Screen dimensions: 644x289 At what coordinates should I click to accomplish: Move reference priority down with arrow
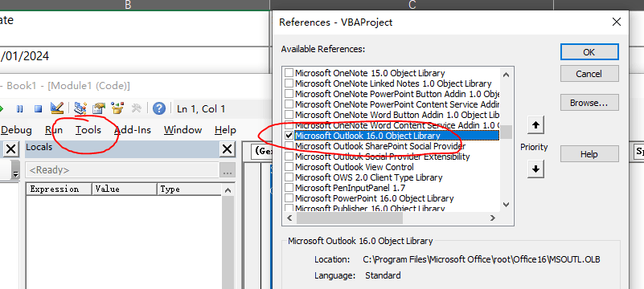pyautogui.click(x=535, y=169)
